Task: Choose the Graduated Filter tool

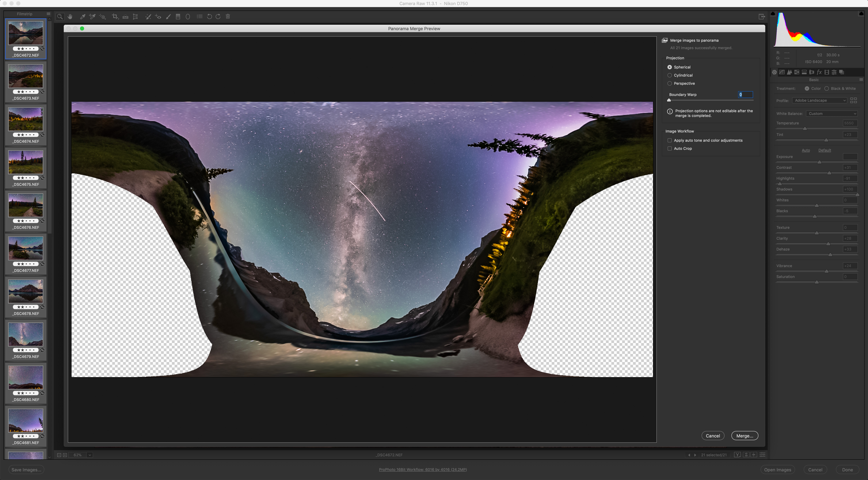Action: 178,16
